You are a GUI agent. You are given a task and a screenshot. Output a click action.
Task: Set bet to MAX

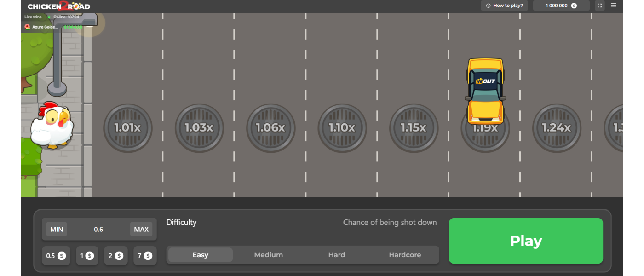pyautogui.click(x=141, y=229)
